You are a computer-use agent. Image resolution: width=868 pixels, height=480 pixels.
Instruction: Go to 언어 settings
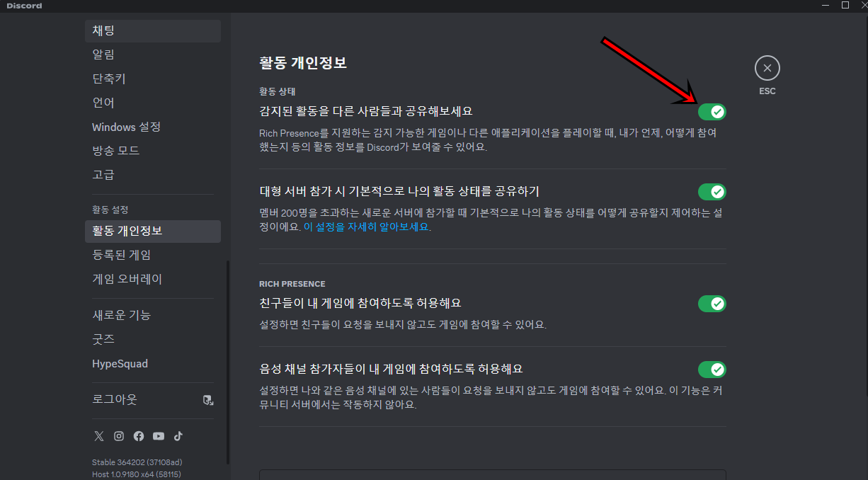153,103
